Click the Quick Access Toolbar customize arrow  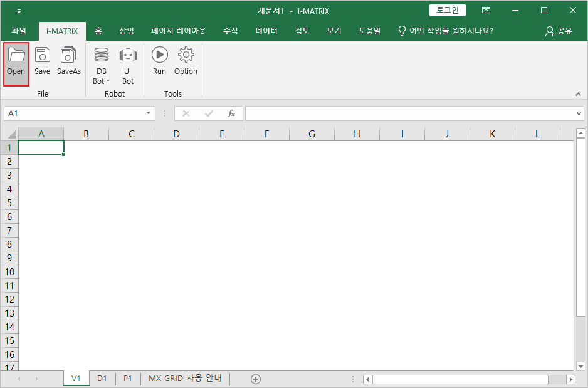[19, 11]
